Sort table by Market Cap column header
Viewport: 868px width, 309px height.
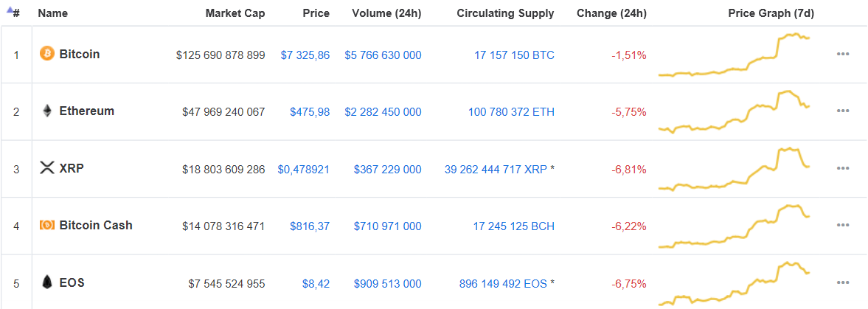point(235,13)
